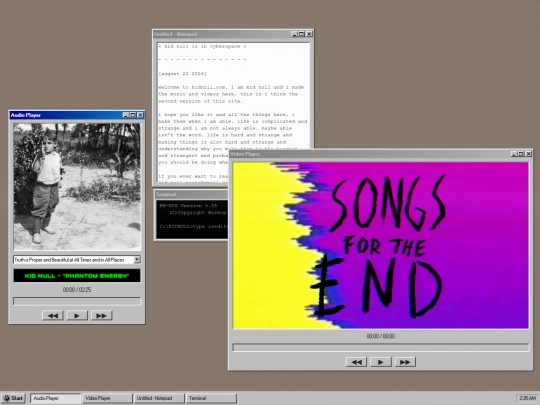Click the Songs for the End video frame
This screenshot has height=405, width=540.
[x=381, y=246]
